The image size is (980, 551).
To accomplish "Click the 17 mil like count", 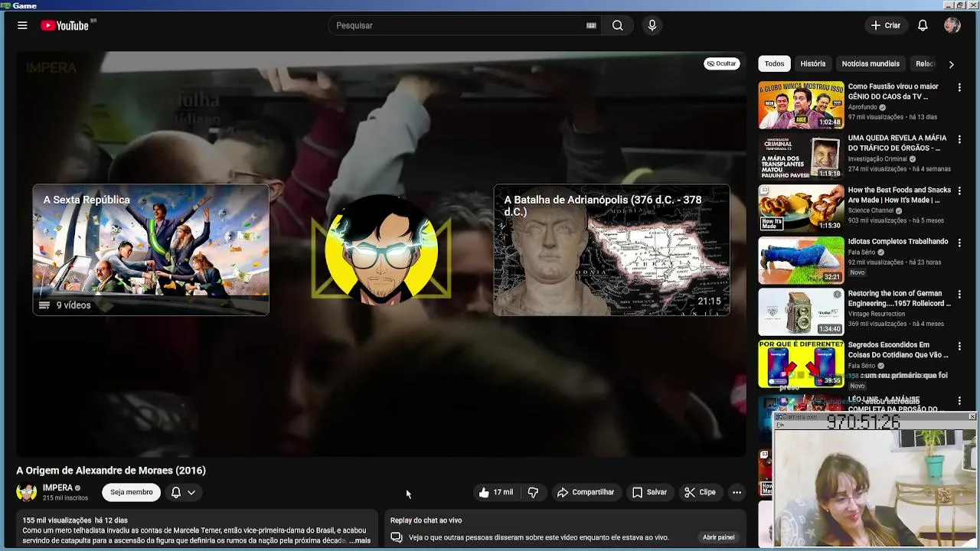I will pyautogui.click(x=503, y=492).
